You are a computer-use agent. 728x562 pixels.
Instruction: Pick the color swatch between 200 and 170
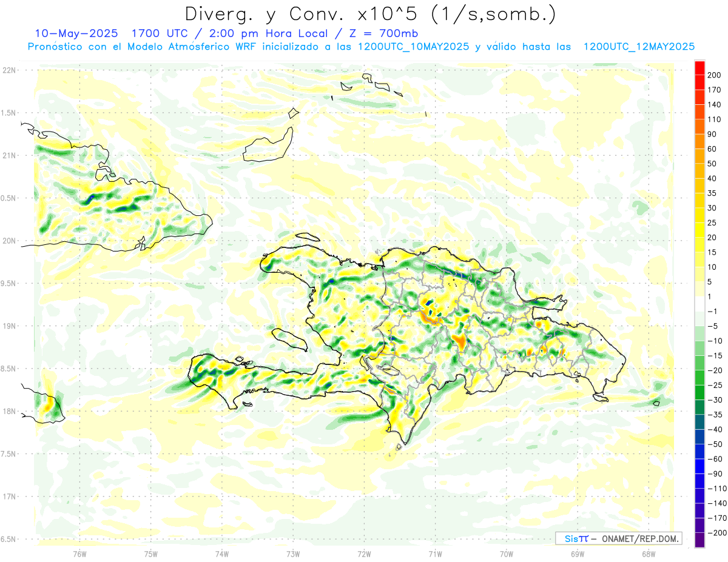699,82
